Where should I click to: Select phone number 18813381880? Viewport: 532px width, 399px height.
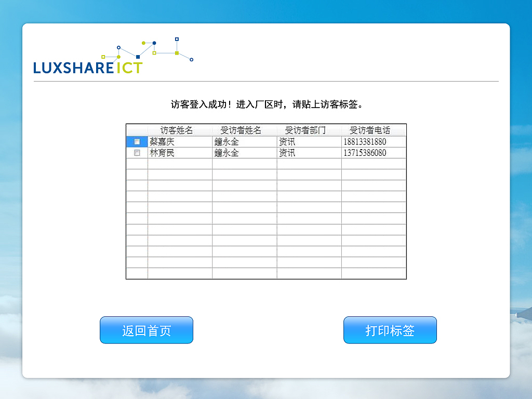click(374, 141)
